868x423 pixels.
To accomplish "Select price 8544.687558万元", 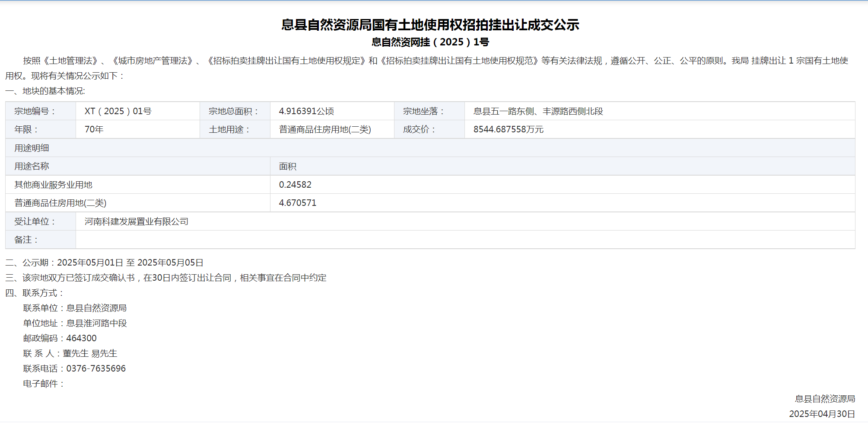I will point(509,129).
